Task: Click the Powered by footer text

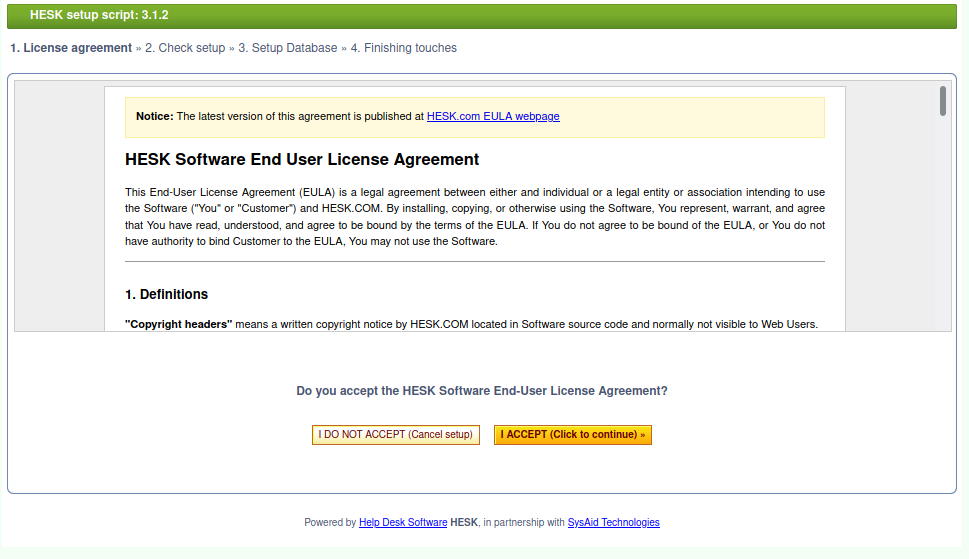Action: click(x=330, y=523)
